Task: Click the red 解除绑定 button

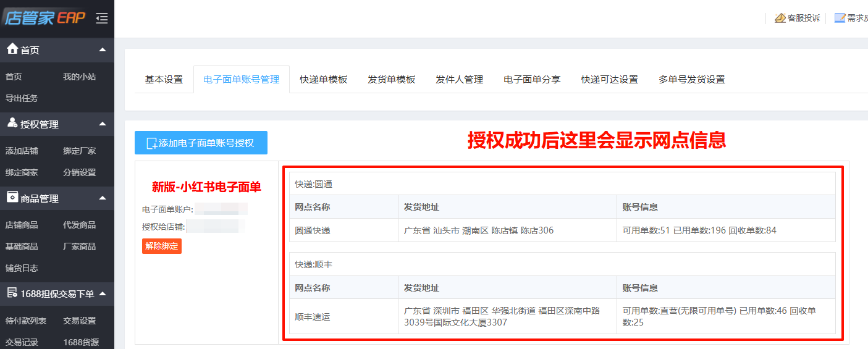Action: click(162, 246)
